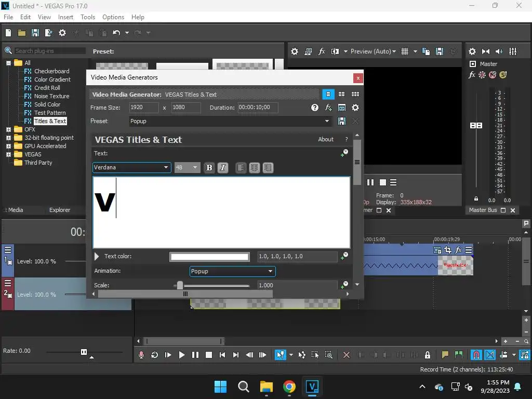Screen dimensions: 532x399
Task: Open a project using folder icon
Action: pos(22,33)
